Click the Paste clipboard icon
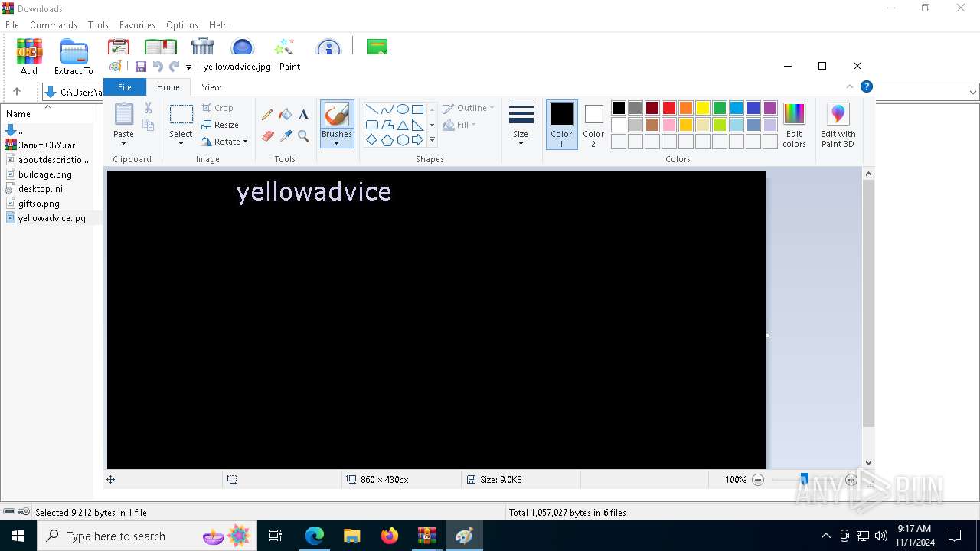 click(123, 114)
